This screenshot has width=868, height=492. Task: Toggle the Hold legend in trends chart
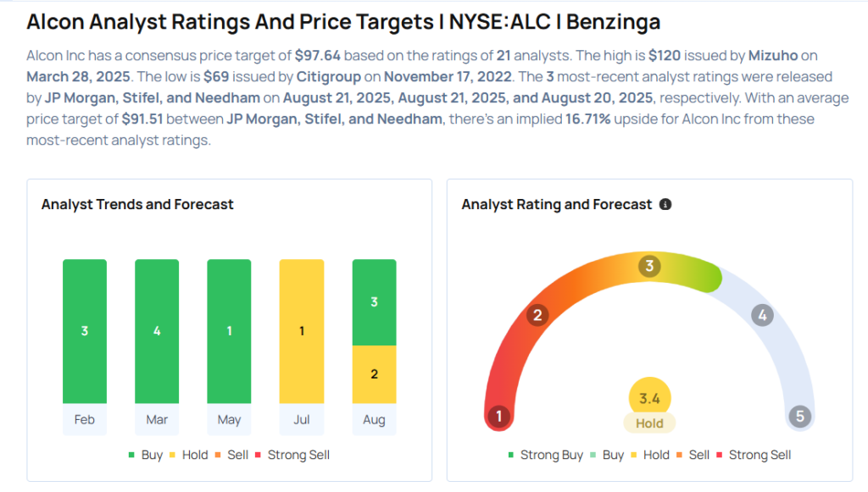click(189, 455)
